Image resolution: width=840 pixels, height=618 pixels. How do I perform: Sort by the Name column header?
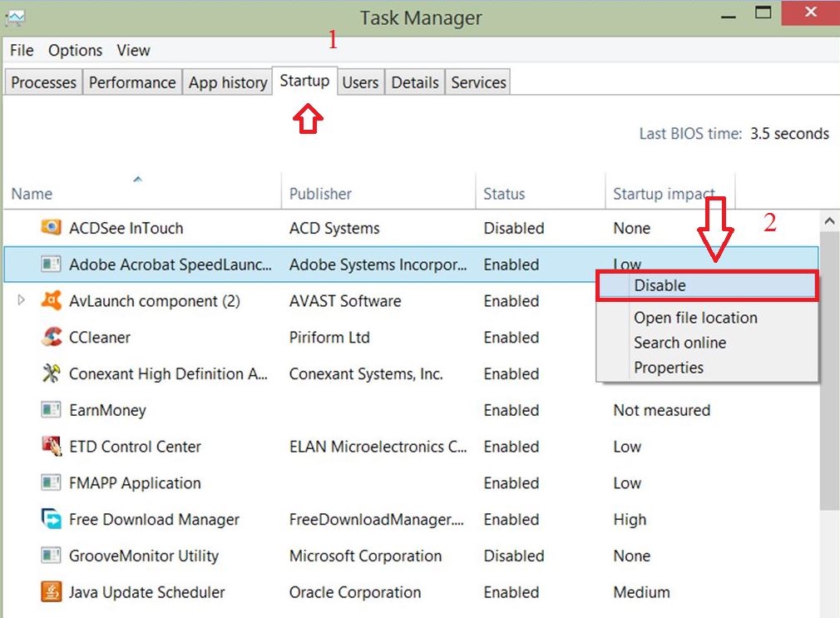(32, 194)
